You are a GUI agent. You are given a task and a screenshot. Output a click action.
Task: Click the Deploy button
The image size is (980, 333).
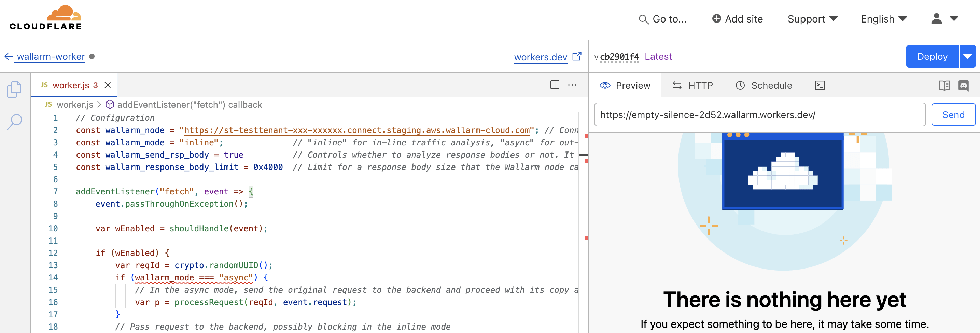coord(932,56)
